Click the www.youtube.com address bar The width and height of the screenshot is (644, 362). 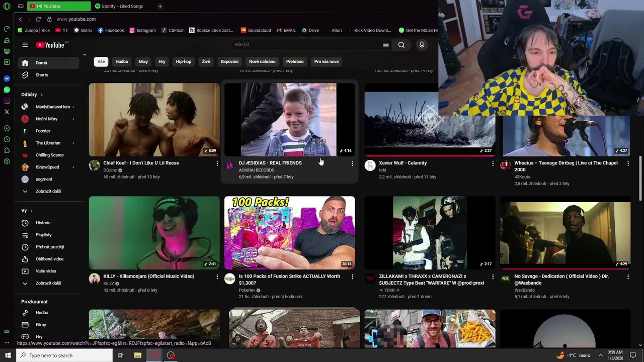(76, 19)
